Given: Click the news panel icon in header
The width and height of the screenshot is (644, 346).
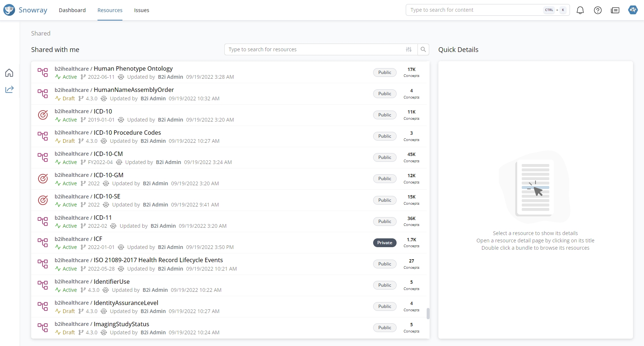Looking at the screenshot, I should point(615,10).
